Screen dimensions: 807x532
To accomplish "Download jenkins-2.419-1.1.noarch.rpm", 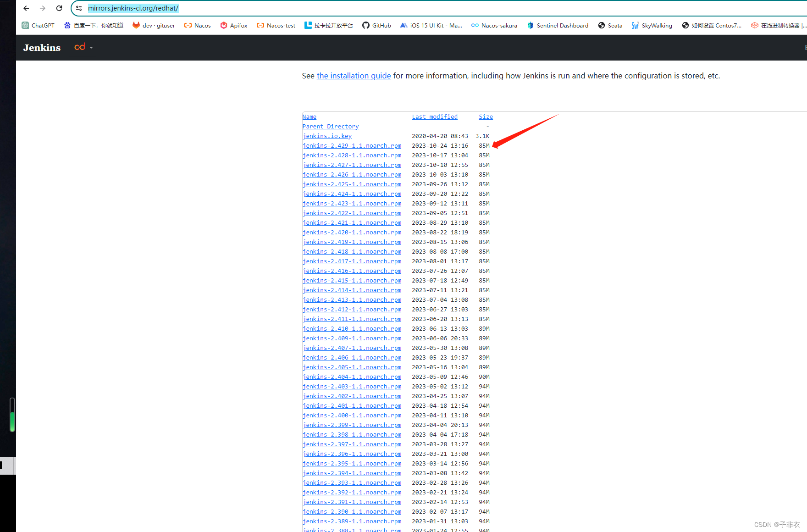I will tap(352, 242).
